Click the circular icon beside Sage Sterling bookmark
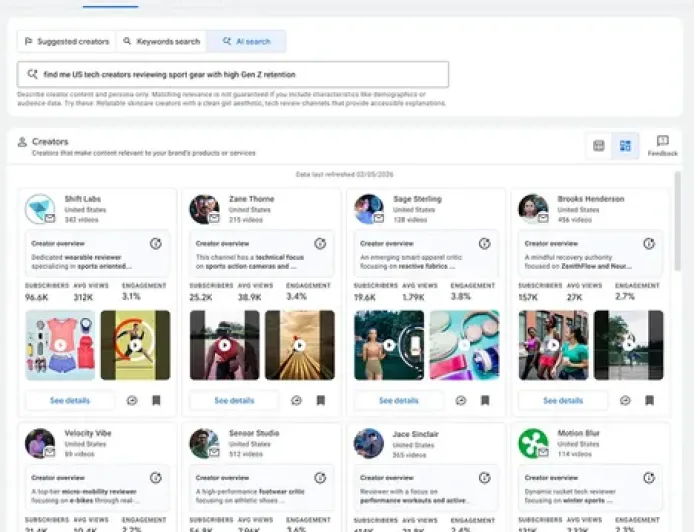Image resolution: width=694 pixels, height=532 pixels. point(461,401)
